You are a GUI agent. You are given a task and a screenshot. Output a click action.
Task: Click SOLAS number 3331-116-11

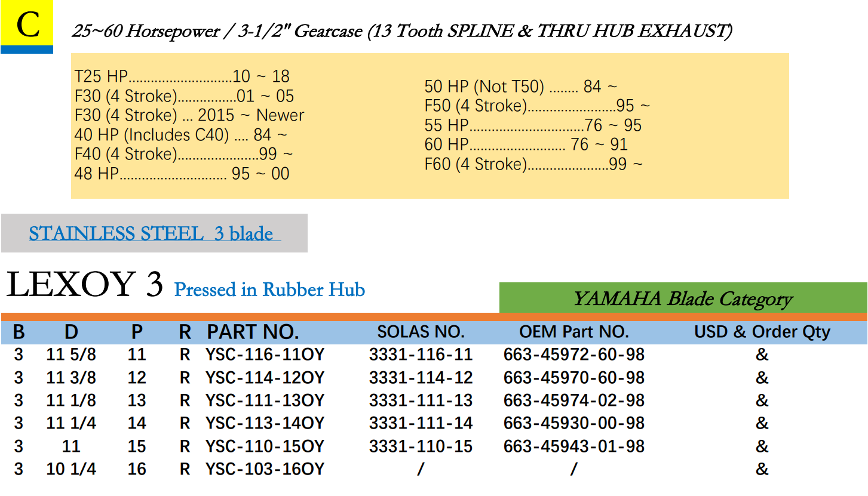pos(421,355)
